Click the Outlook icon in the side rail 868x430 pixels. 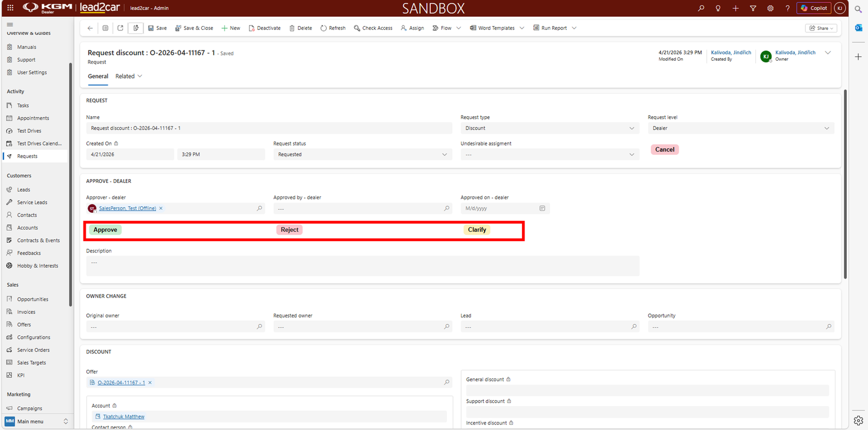(858, 28)
